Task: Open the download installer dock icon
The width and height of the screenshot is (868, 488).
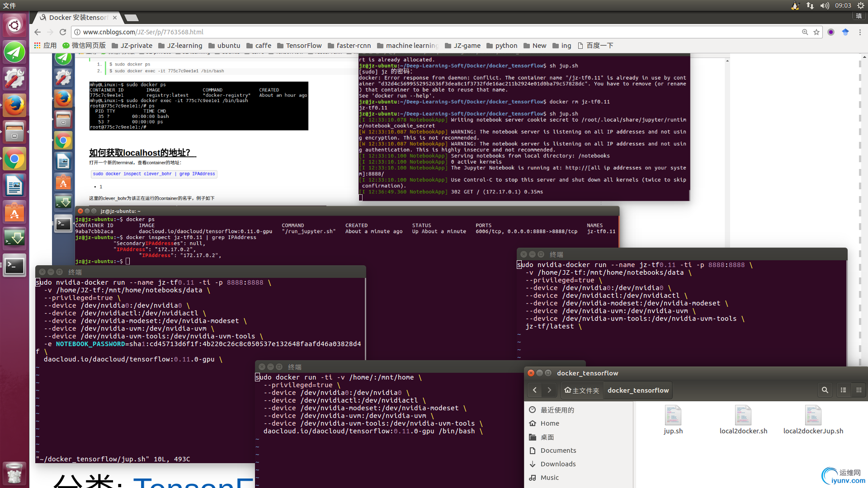Action: 14,239
